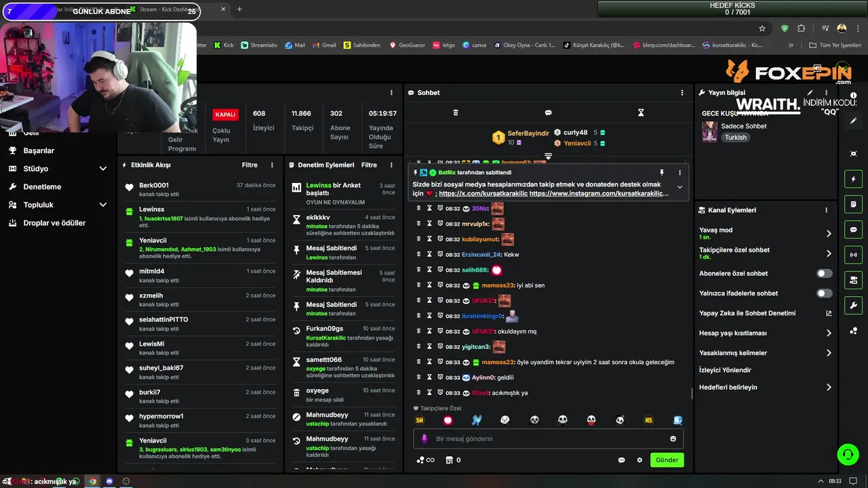Viewport: 868px width, 488px height.
Task: Open the chat settings gear icon
Action: [639, 460]
